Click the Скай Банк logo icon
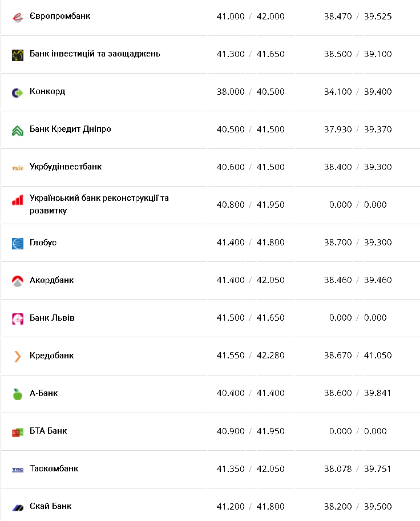The height and width of the screenshot is (521, 420). point(18,507)
